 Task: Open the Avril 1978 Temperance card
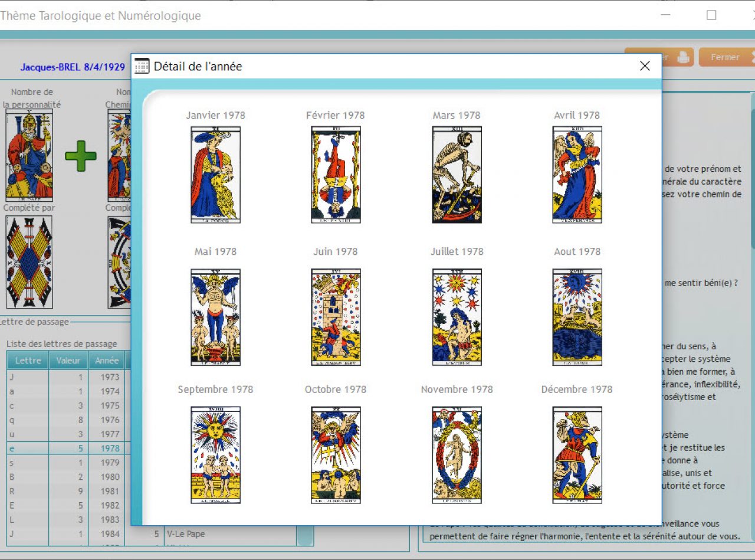[577, 175]
